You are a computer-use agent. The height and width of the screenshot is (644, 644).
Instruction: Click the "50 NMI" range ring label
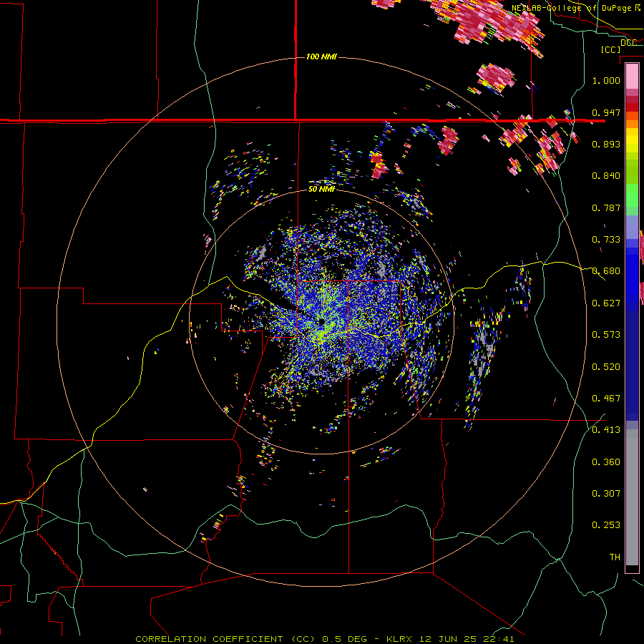click(x=321, y=190)
